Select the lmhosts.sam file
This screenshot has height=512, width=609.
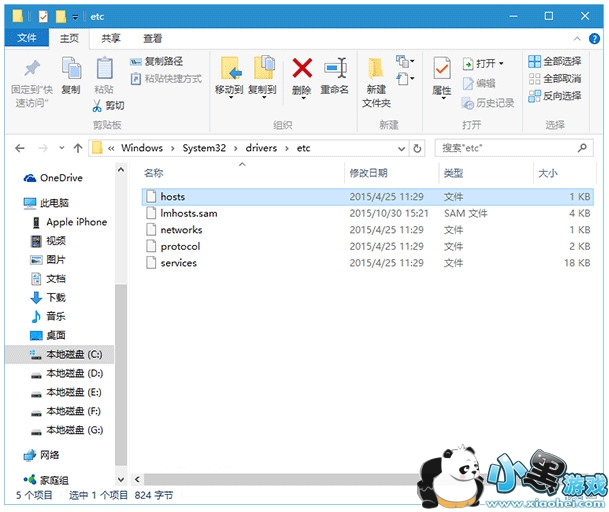[x=368, y=213]
